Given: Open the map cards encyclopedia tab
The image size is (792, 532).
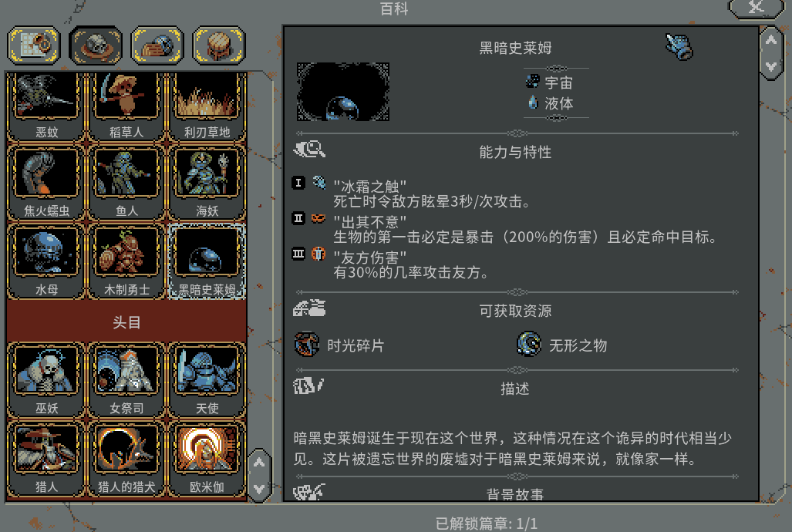Looking at the screenshot, I should pyautogui.click(x=34, y=45).
